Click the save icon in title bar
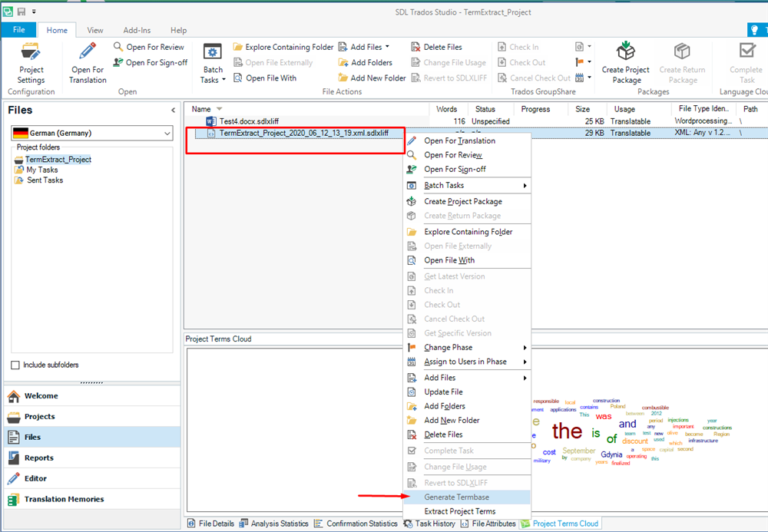 point(21,12)
